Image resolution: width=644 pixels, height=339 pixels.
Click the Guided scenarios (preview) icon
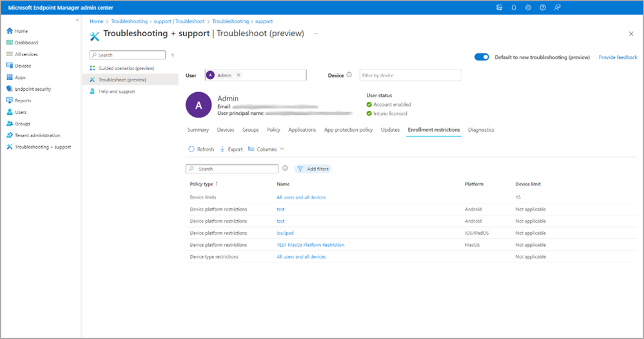click(92, 68)
